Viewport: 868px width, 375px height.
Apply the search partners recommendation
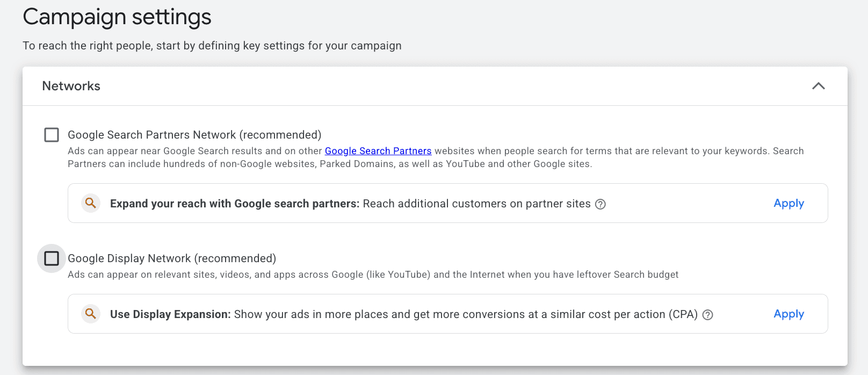[789, 203]
